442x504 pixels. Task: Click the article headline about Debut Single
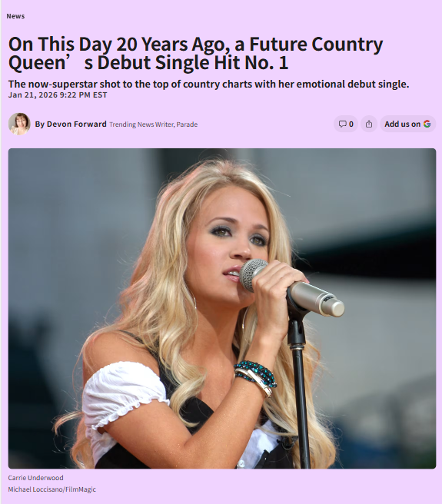(x=195, y=53)
